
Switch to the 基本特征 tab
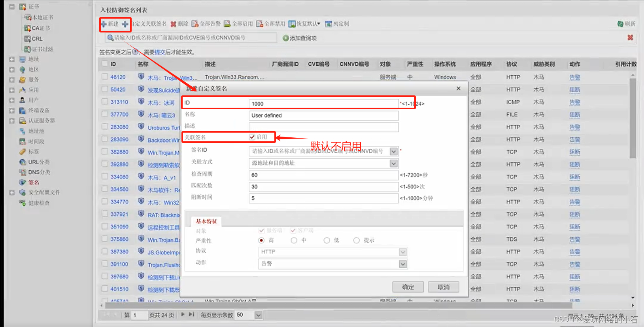206,221
